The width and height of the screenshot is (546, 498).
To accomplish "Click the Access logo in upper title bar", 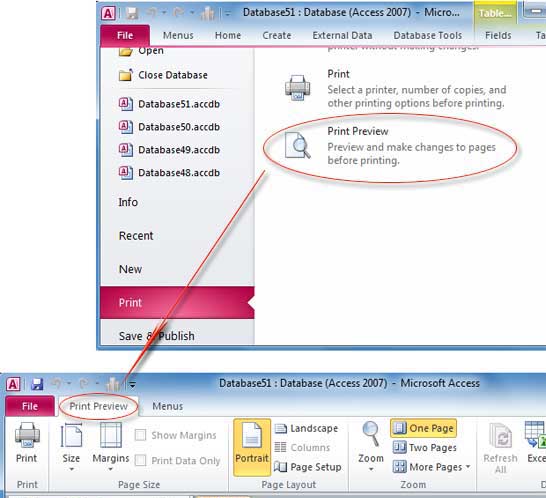I will click(108, 13).
